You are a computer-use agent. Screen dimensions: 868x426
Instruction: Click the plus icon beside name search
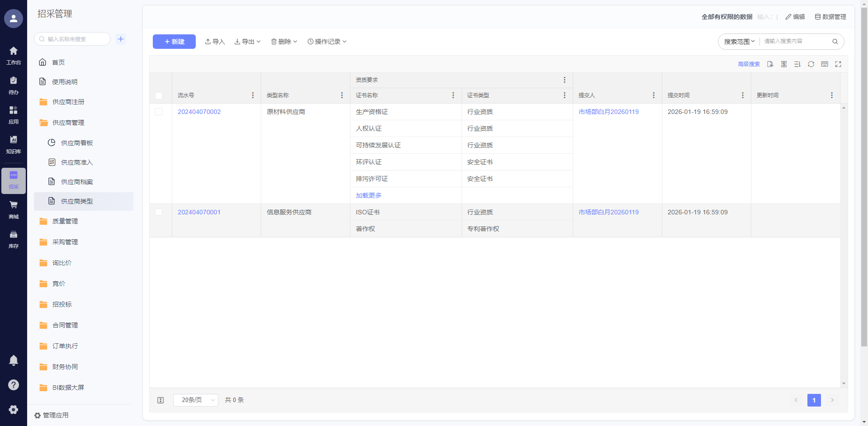(121, 39)
